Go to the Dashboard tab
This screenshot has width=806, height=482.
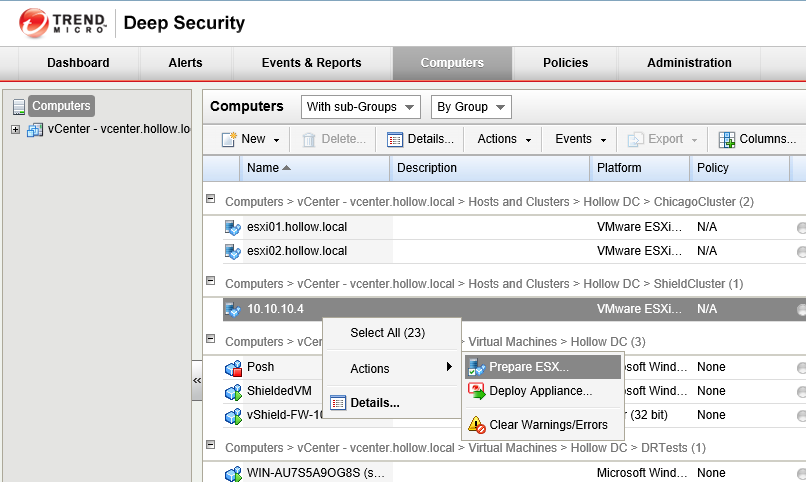point(78,63)
